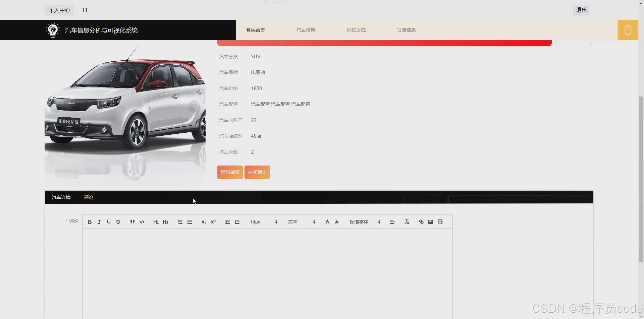
Task: Click the car price value 1800
Action: click(256, 88)
